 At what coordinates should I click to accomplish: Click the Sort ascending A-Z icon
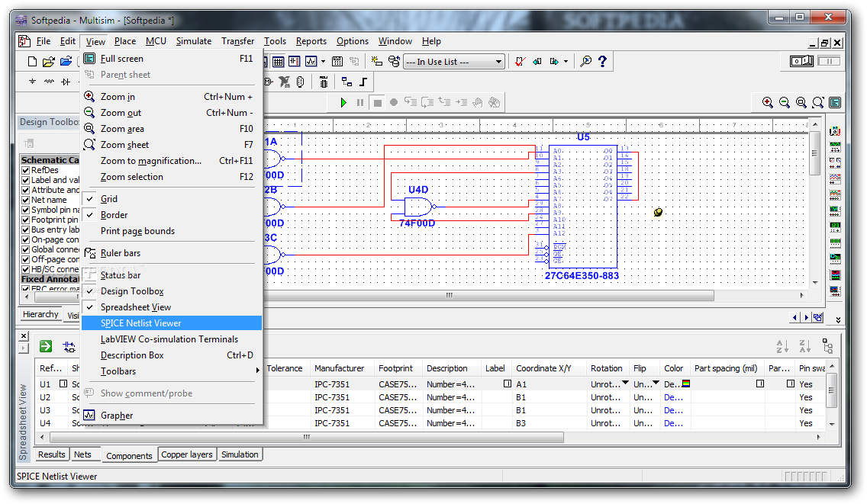point(782,346)
